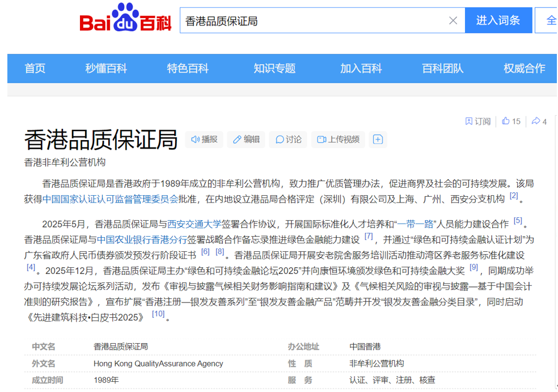558x392 pixels.
Task: Open the 权威合作 navigation tab
Action: click(524, 69)
